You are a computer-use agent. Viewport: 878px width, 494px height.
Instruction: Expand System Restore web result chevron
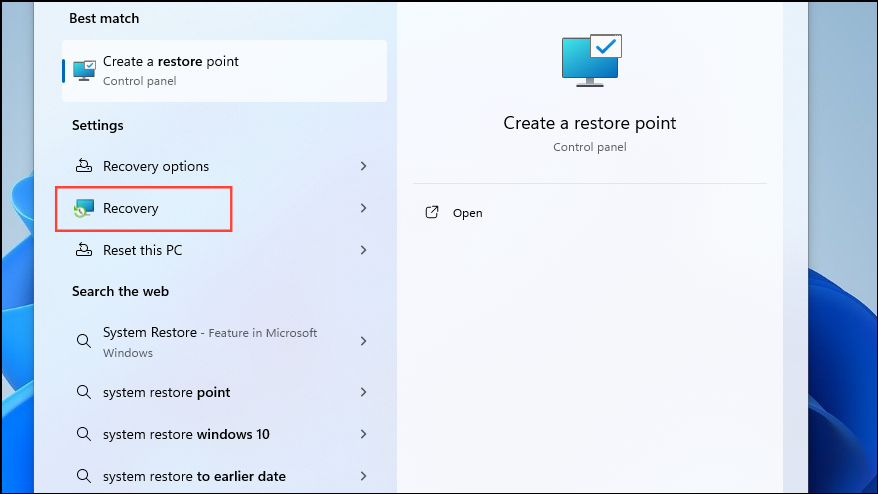363,341
